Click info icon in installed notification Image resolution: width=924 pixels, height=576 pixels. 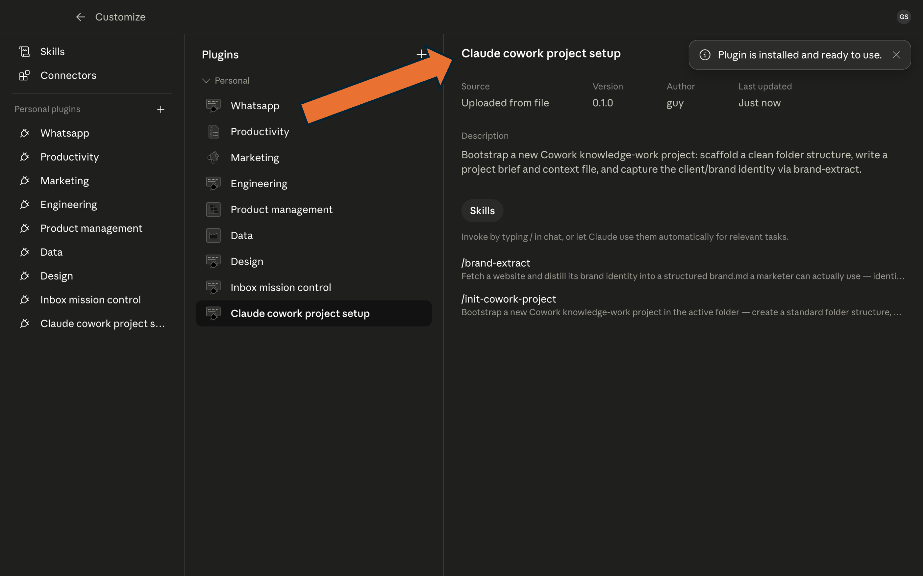click(705, 55)
